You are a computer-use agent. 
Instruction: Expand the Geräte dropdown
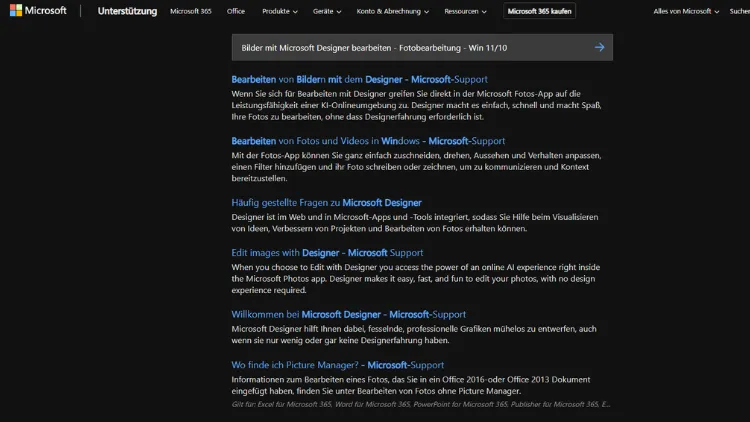[327, 11]
